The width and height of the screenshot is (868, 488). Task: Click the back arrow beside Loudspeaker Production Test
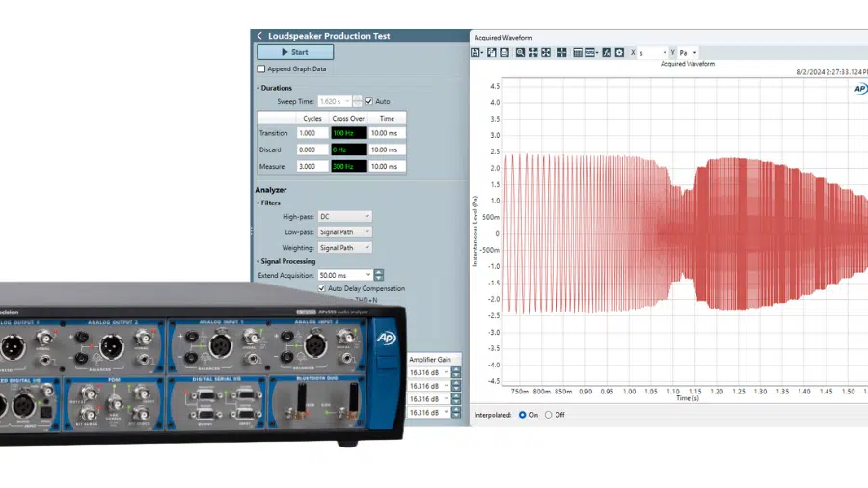[x=259, y=36]
